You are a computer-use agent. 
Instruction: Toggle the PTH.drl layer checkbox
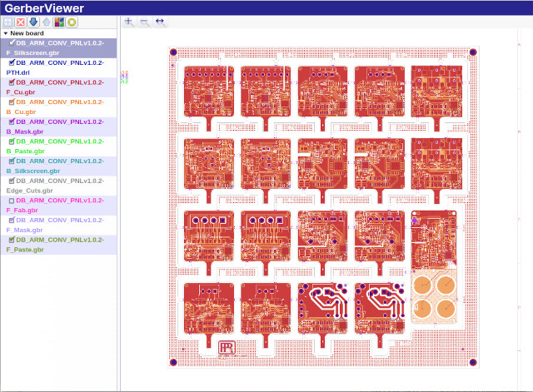click(x=12, y=62)
